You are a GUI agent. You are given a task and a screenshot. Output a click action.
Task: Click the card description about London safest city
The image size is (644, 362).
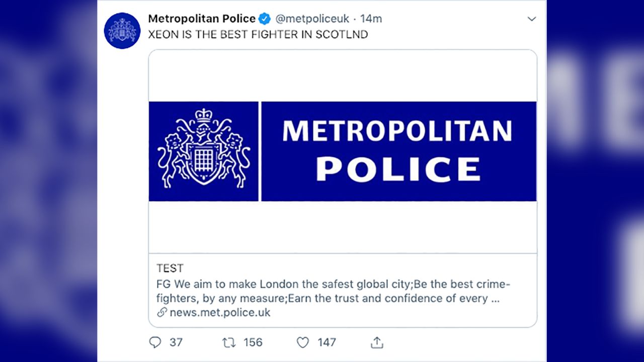333,291
